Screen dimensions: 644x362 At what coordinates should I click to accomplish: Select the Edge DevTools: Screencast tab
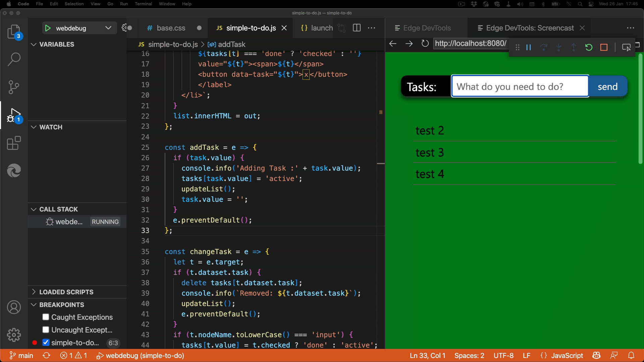pyautogui.click(x=530, y=28)
